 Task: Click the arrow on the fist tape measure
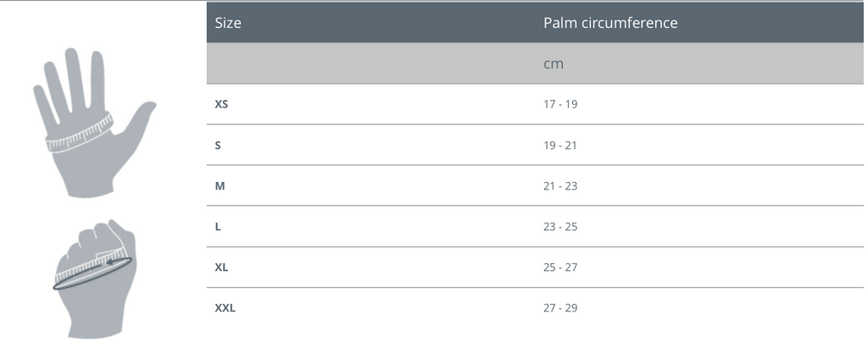click(111, 262)
